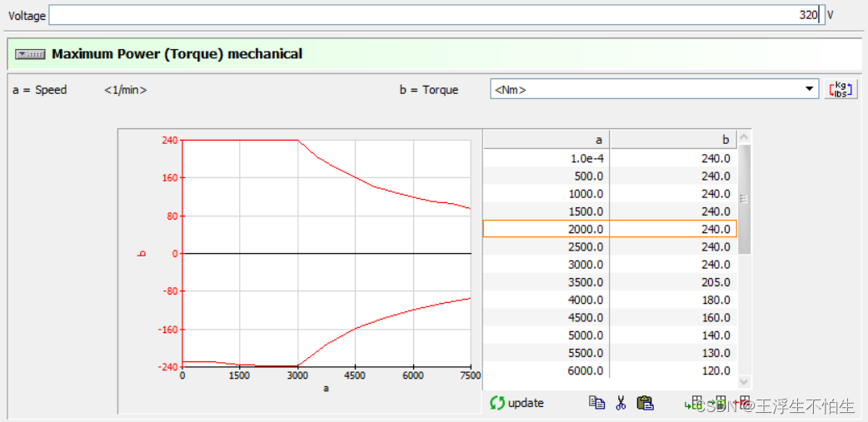Select torque 240.0 in the 2000.0 row
868x422 pixels.
674,229
